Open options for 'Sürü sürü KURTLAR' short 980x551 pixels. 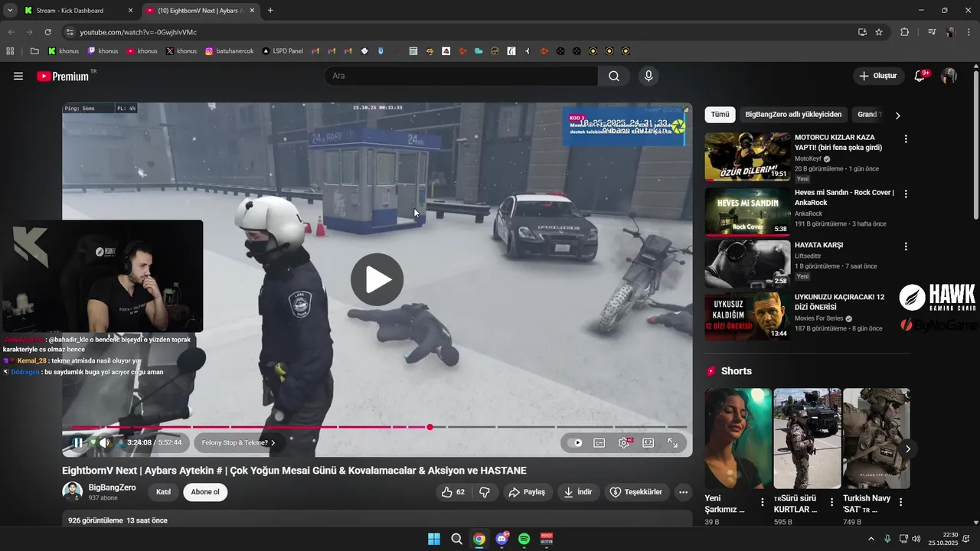tap(831, 502)
